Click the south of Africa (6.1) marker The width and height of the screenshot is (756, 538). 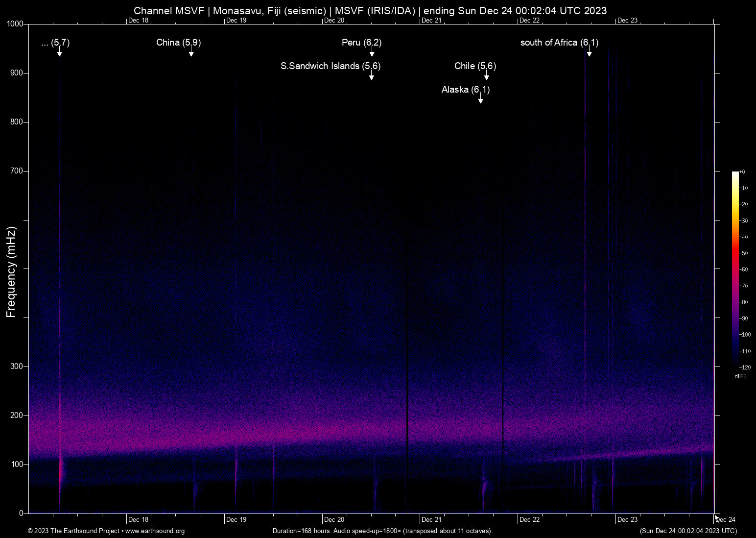click(x=589, y=51)
